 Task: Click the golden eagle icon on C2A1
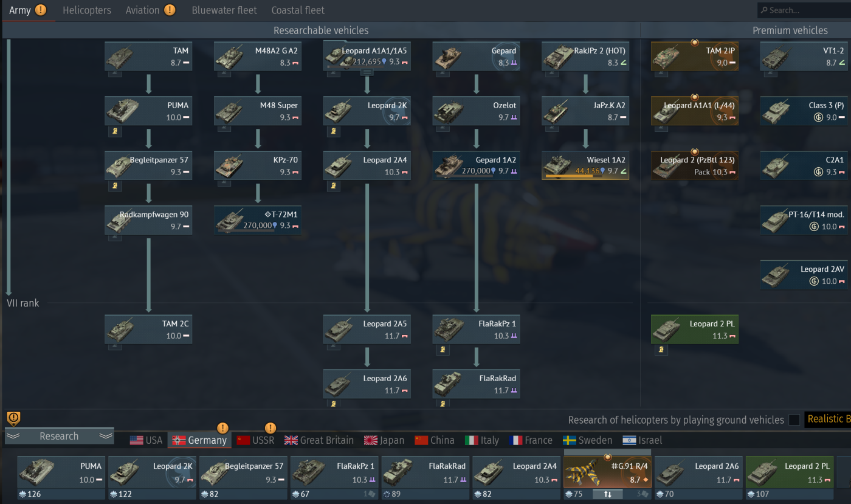818,172
